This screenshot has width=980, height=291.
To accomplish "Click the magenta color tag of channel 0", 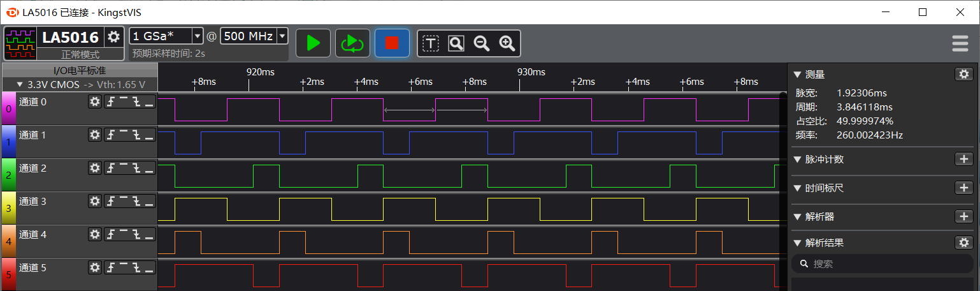I will [9, 108].
